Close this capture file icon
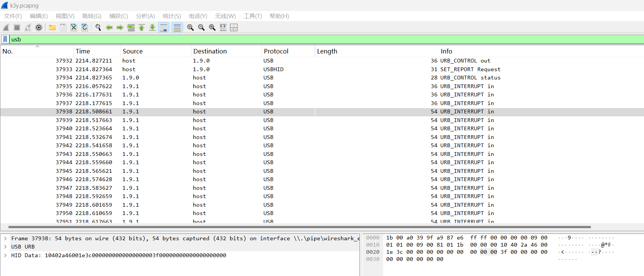The image size is (644, 276). tap(74, 27)
